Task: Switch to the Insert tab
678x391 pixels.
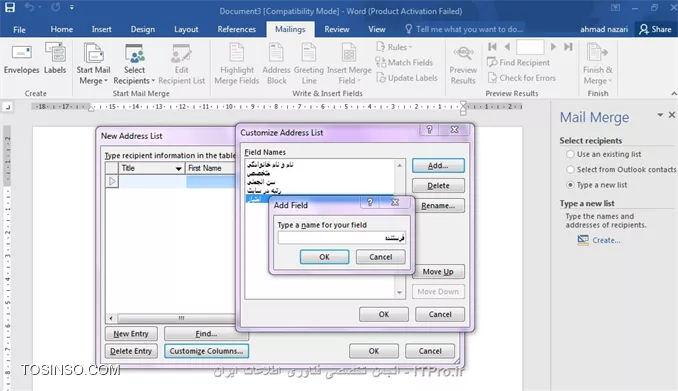Action: (101, 29)
